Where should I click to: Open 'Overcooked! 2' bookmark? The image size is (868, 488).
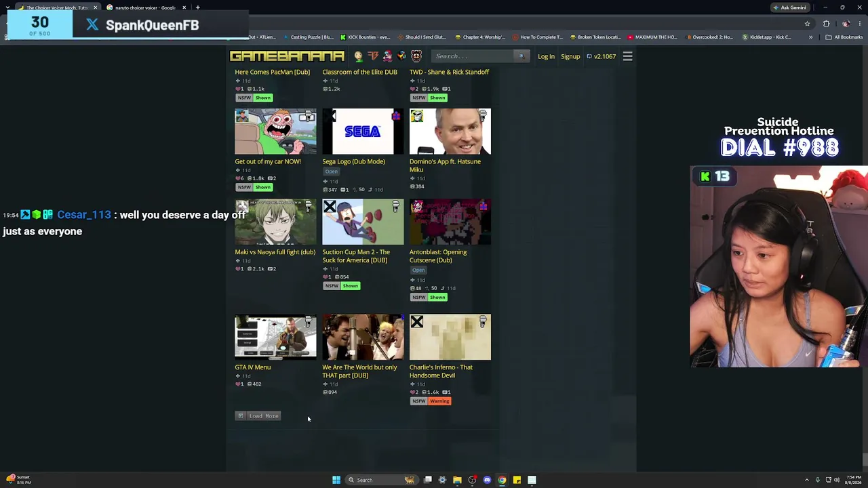[x=710, y=37]
